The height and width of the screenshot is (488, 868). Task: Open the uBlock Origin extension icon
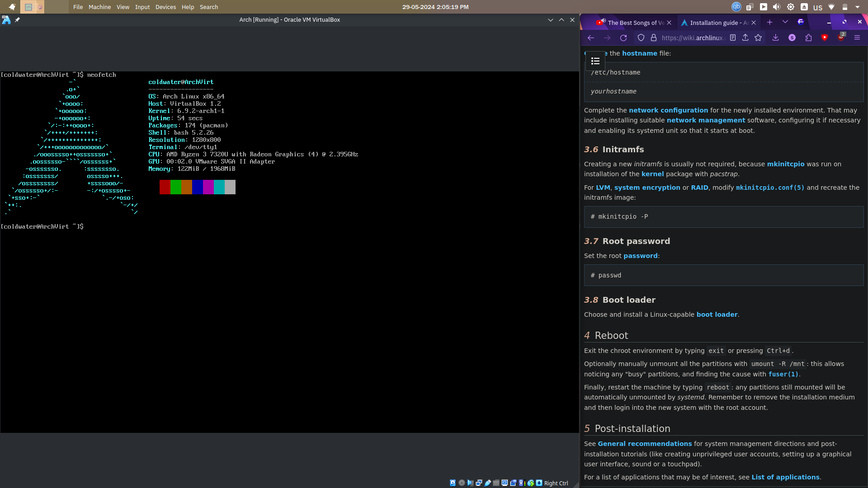(841, 38)
